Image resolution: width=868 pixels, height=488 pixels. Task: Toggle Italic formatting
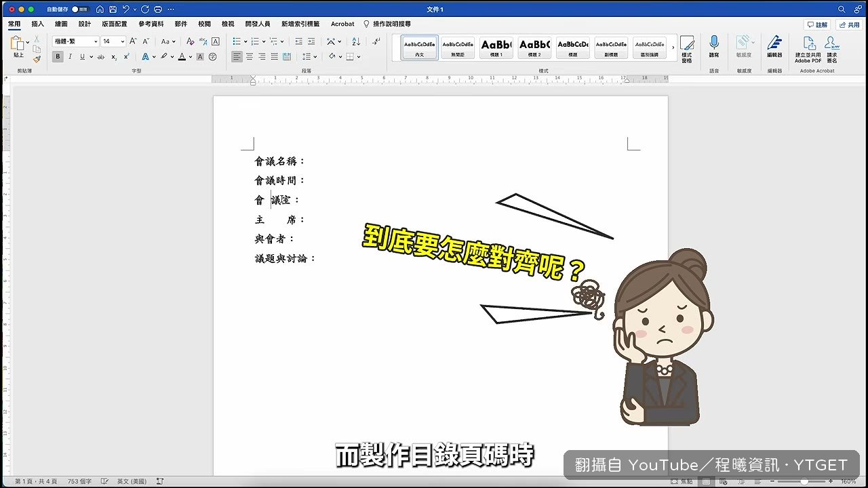(x=70, y=57)
